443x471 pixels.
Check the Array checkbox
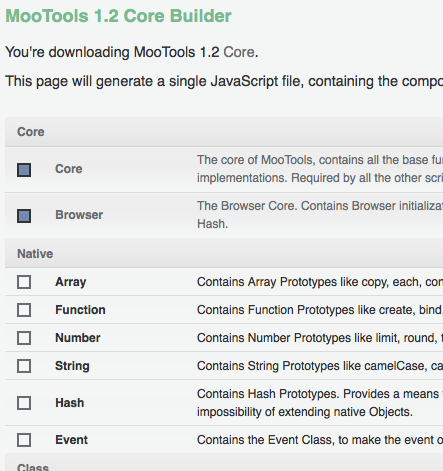click(24, 282)
